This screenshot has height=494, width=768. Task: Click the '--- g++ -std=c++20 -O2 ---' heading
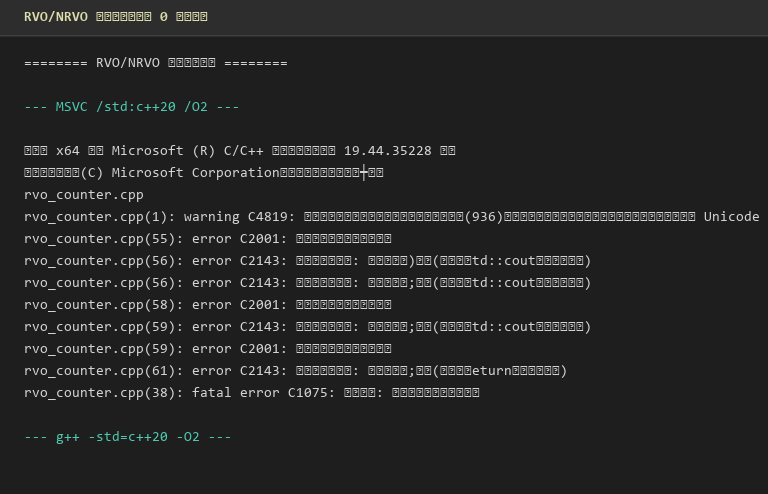[128, 437]
